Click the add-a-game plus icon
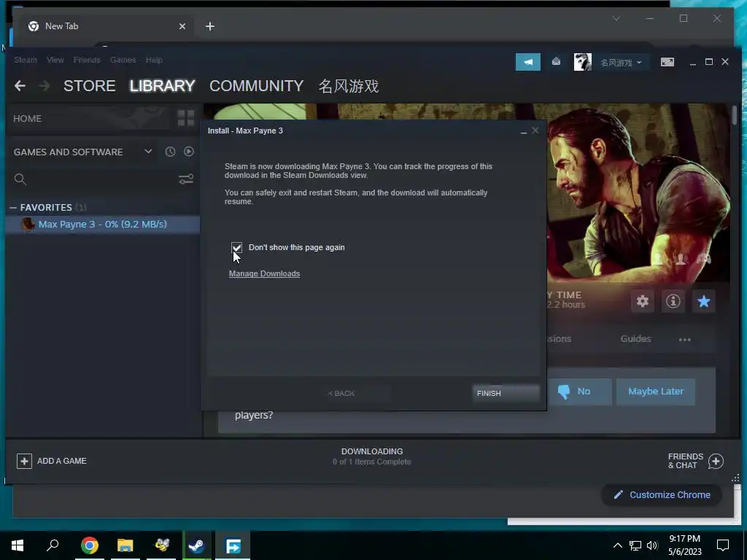 click(x=24, y=461)
